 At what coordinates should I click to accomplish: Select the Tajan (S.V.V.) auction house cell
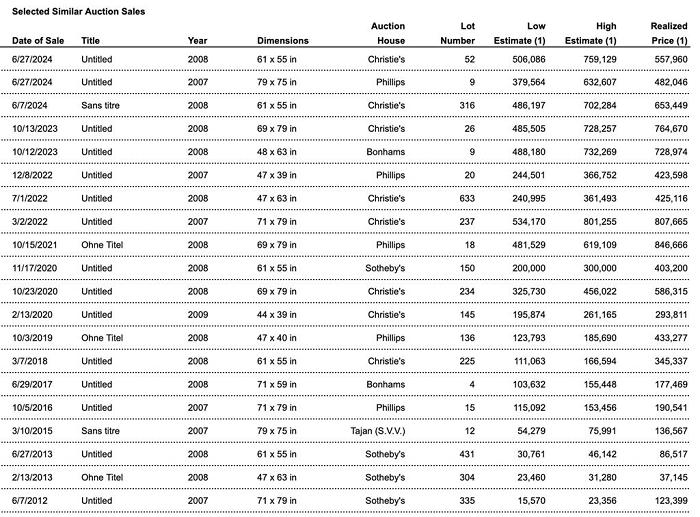(378, 431)
